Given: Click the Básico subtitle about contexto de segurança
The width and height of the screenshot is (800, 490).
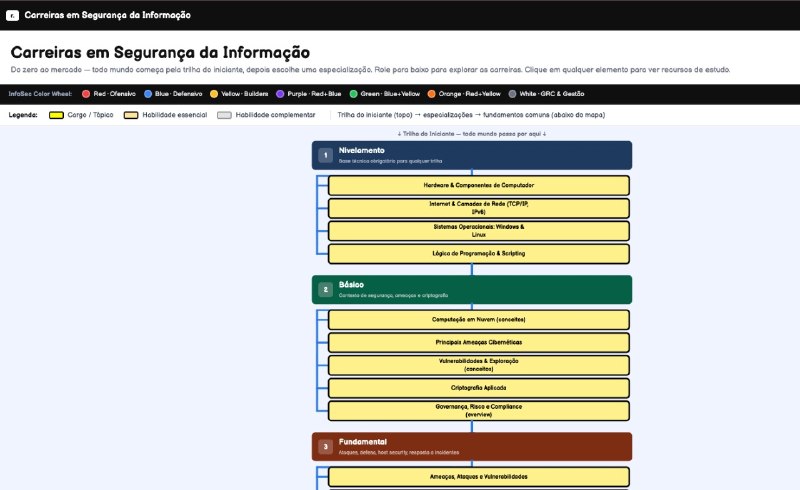Looking at the screenshot, I should pyautogui.click(x=393, y=296).
